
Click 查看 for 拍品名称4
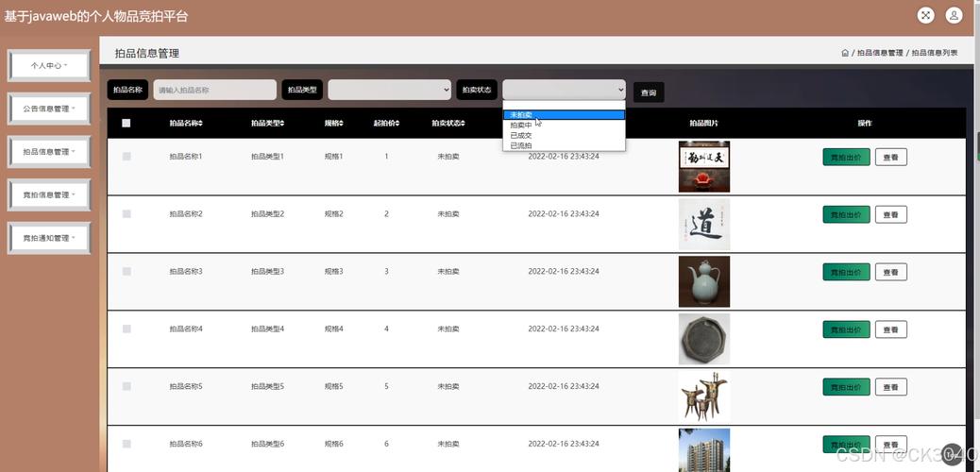click(890, 329)
